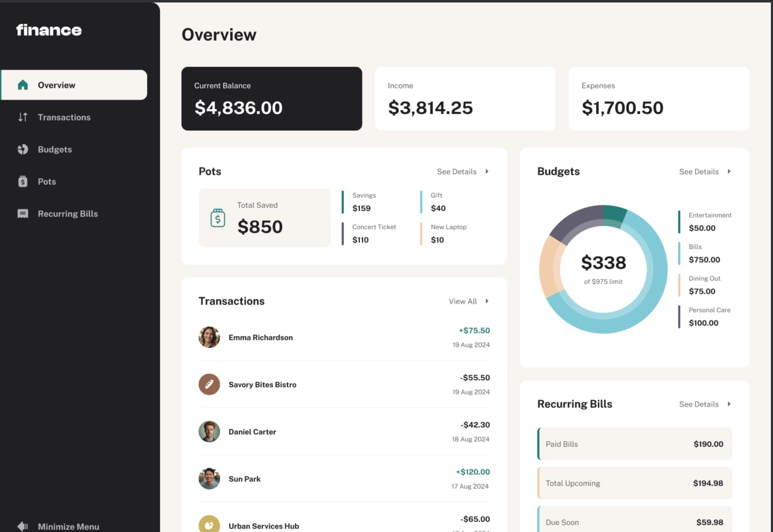The height and width of the screenshot is (532, 773).
Task: Click Personal Care $100.00 legend entry
Action: click(704, 317)
